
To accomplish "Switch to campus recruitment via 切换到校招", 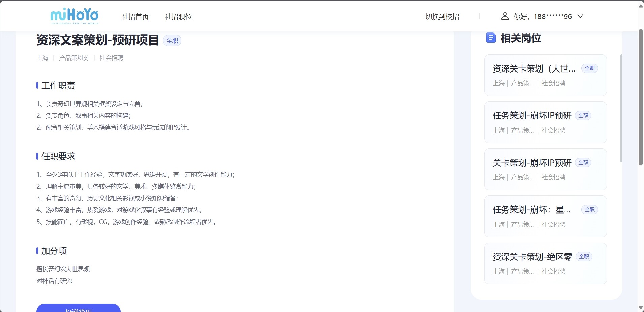I will tap(442, 17).
